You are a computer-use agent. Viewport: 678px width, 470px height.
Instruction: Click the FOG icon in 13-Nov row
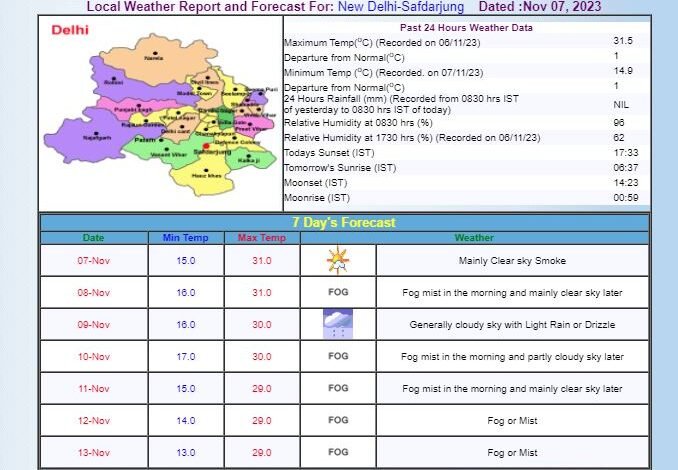point(338,452)
